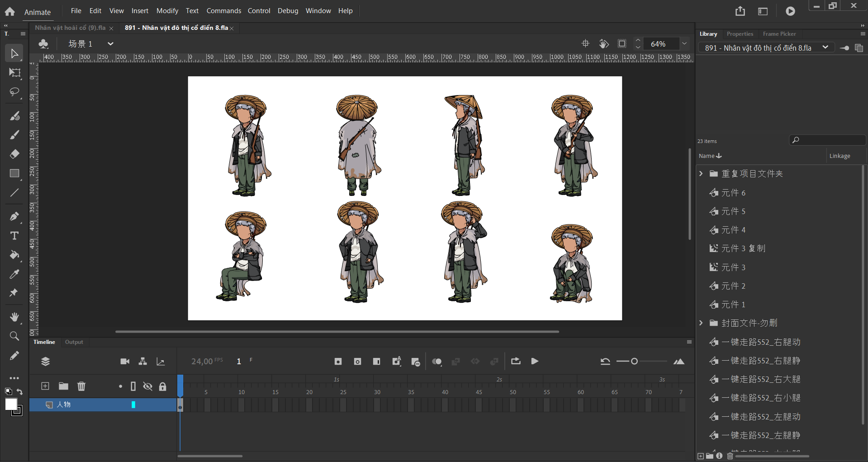This screenshot has height=462, width=868.
Task: Expand the 重复项目文件夹 library folder
Action: pos(701,174)
